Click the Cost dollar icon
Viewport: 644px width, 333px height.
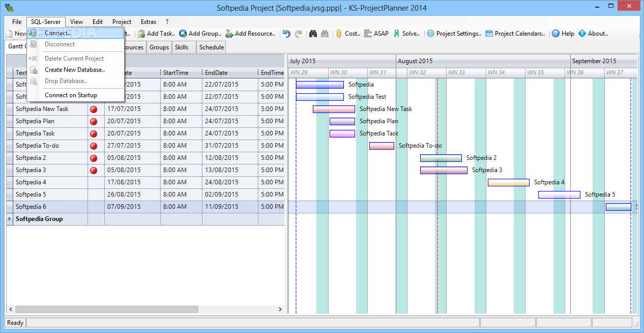point(339,34)
